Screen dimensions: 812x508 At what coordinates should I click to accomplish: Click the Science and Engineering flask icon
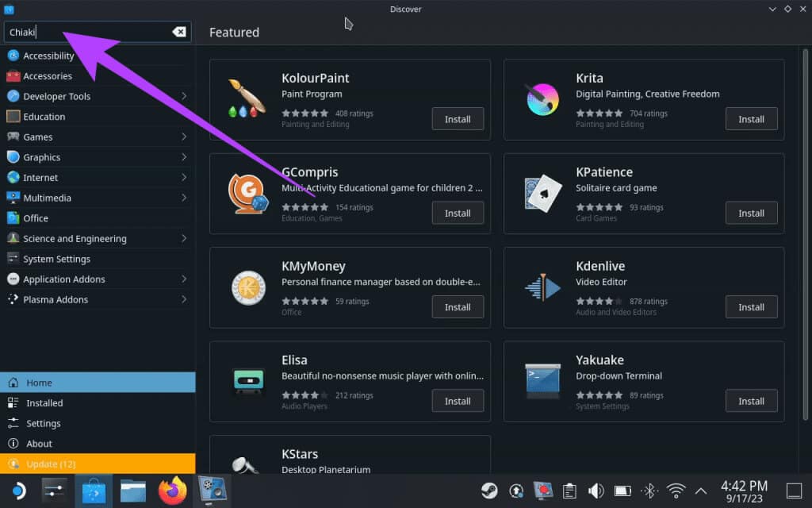point(13,238)
